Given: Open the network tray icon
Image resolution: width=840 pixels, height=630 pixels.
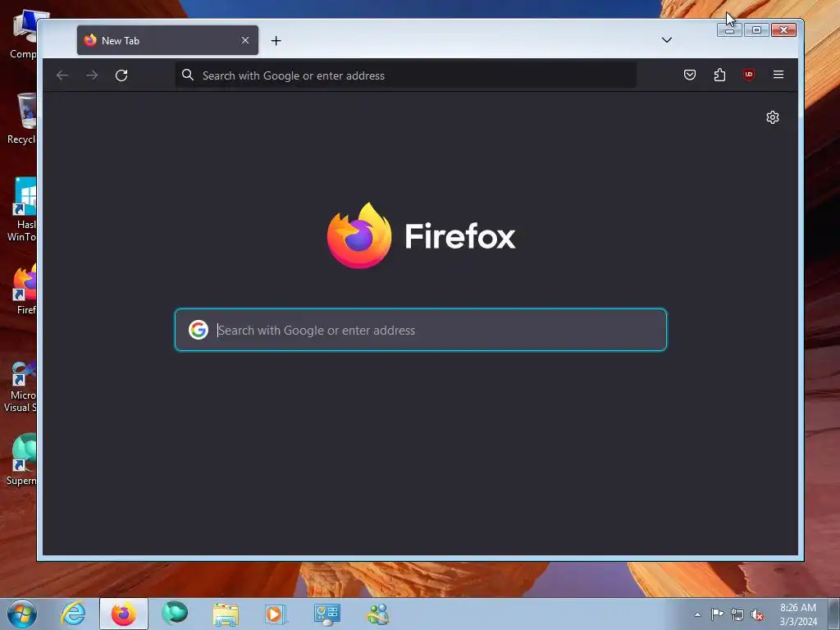Looking at the screenshot, I should tap(737, 614).
